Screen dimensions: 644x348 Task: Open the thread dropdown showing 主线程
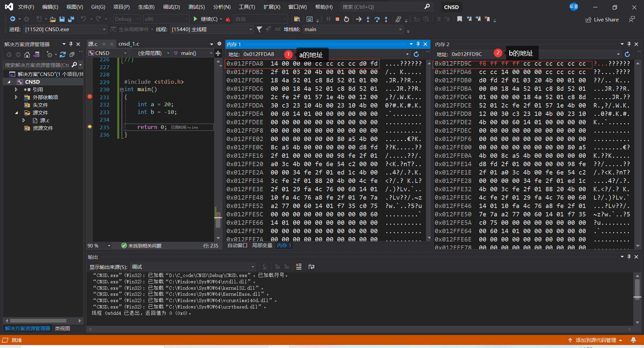212,29
